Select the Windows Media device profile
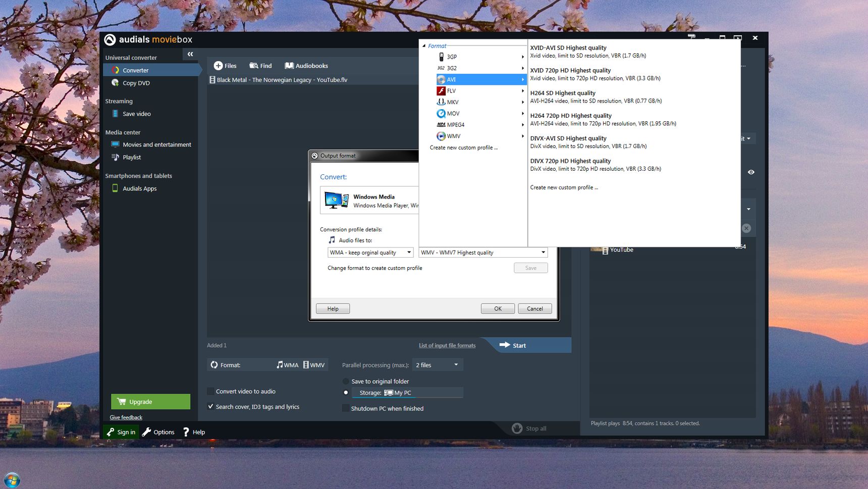Image resolution: width=868 pixels, height=489 pixels. tap(369, 201)
